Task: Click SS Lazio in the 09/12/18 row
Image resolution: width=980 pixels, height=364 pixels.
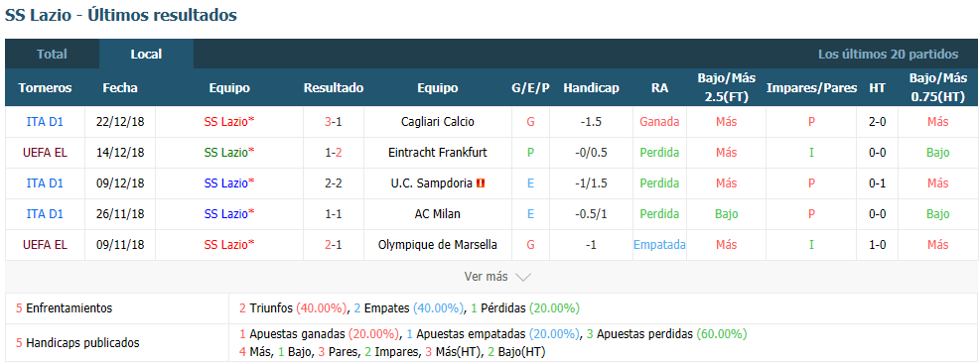Action: tap(228, 183)
